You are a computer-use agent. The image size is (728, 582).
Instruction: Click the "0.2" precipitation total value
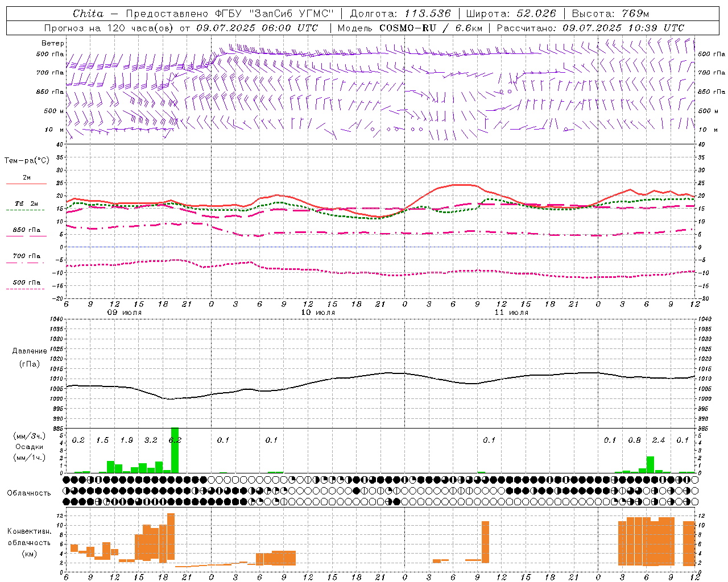click(x=78, y=440)
